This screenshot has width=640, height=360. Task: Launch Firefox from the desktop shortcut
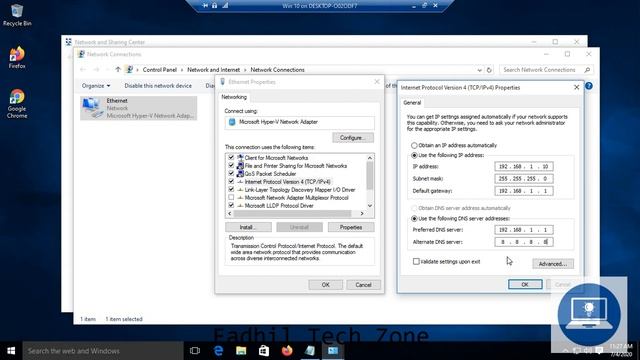point(17,58)
